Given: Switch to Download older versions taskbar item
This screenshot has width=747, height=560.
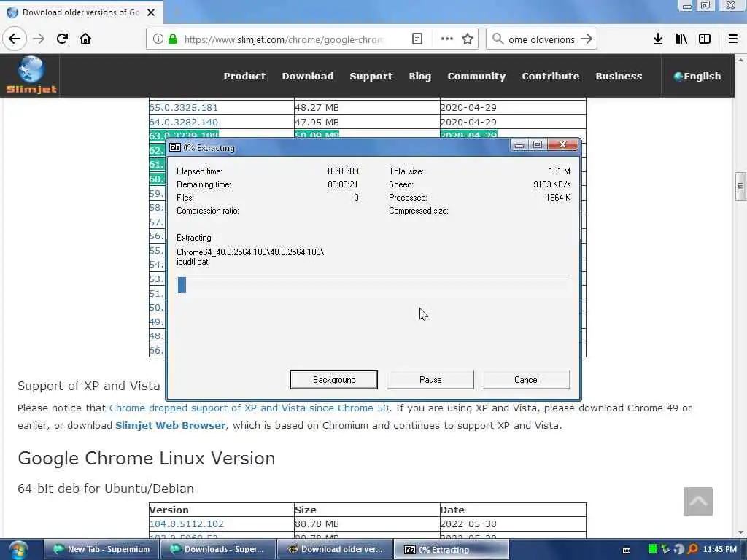Looking at the screenshot, I should pyautogui.click(x=336, y=550).
